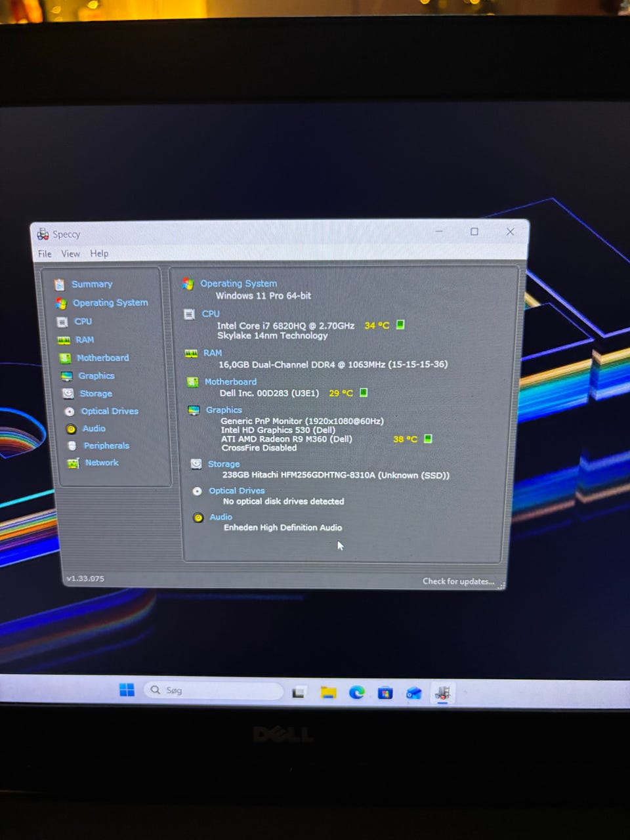Click the monitor icon beside Graphics heading
The height and width of the screenshot is (840, 630).
tap(194, 410)
